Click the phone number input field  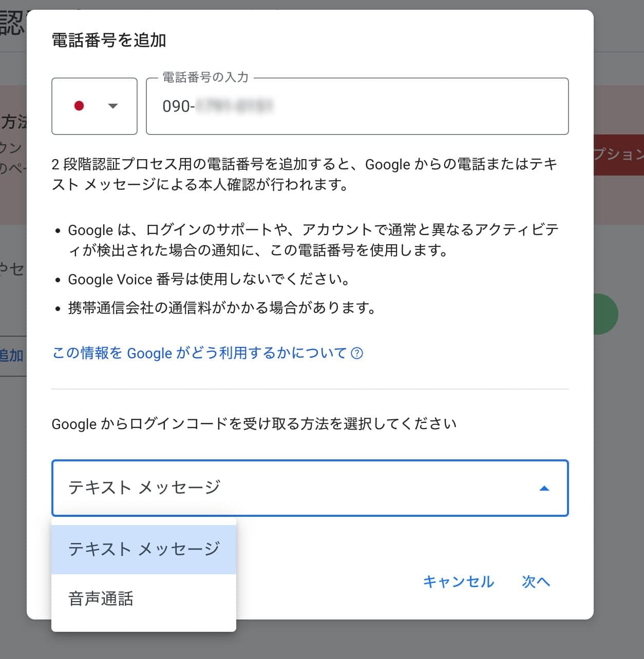pos(359,107)
